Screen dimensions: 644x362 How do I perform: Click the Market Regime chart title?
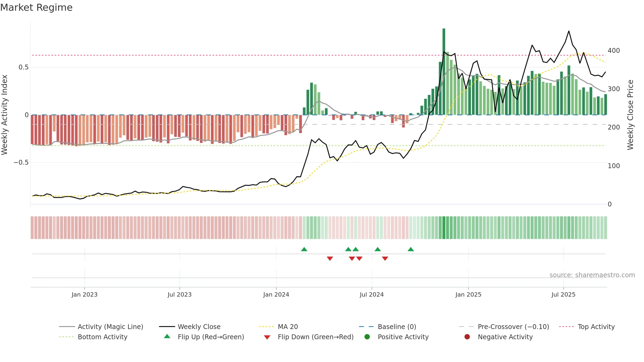click(36, 8)
